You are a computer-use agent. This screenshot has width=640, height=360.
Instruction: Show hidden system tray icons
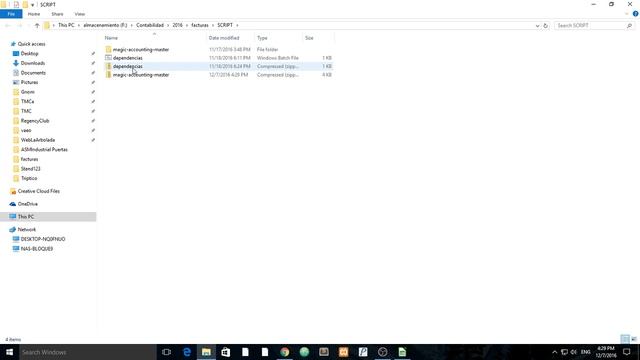pos(554,352)
